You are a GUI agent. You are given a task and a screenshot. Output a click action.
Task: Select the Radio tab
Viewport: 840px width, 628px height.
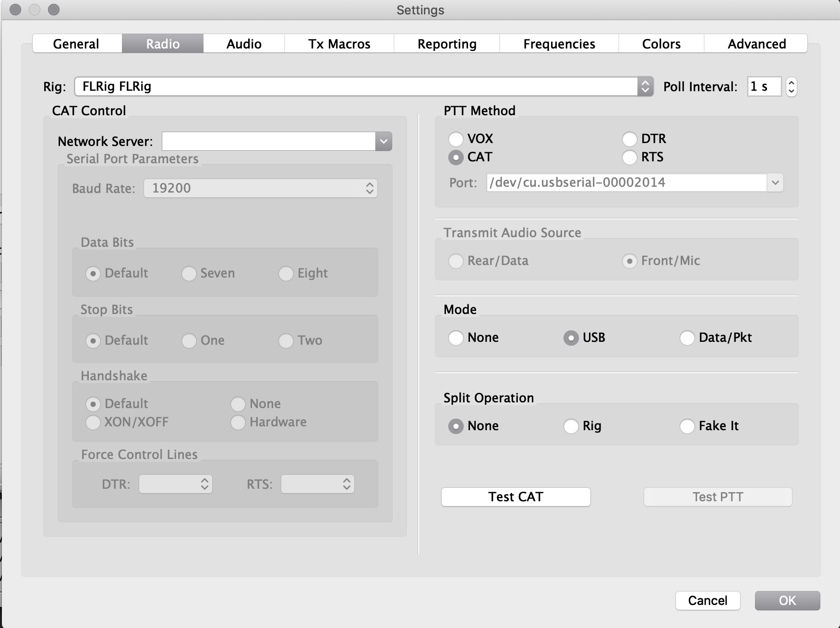(x=163, y=44)
